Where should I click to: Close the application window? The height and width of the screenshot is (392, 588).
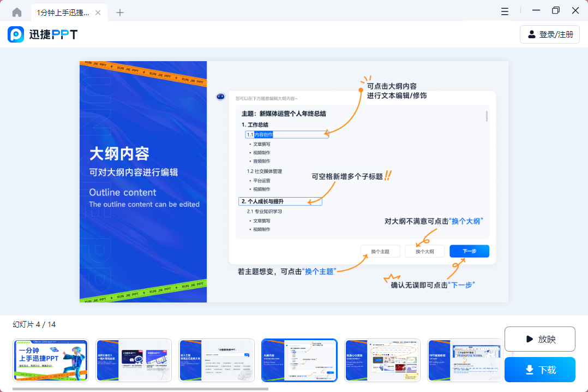(x=575, y=10)
